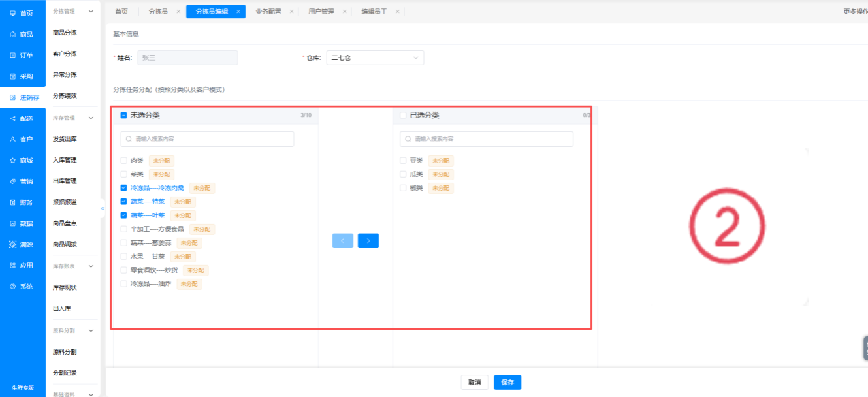Click the 未选分类 search input field
The image size is (868, 397).
point(207,139)
